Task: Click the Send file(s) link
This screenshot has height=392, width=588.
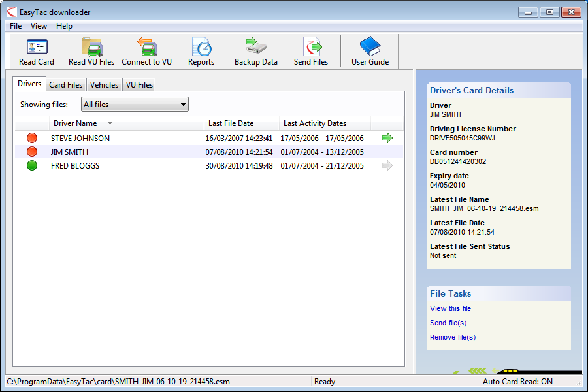Action: (448, 323)
